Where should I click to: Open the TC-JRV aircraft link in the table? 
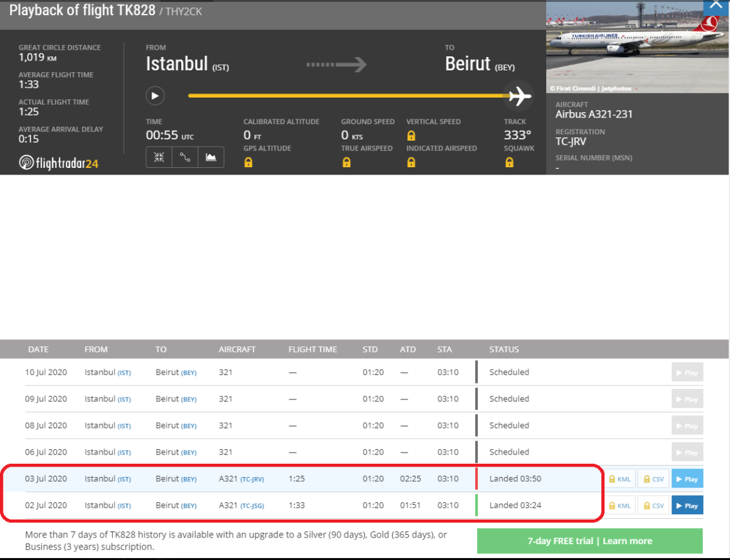pos(252,480)
